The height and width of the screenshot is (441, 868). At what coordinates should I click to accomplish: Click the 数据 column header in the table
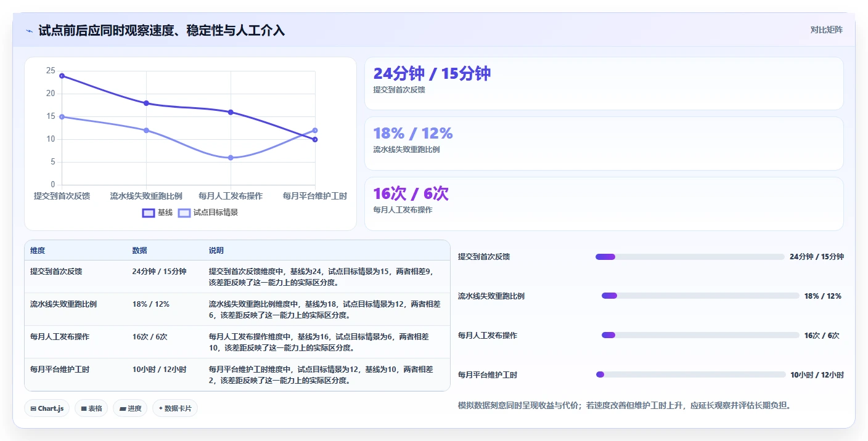pyautogui.click(x=139, y=251)
